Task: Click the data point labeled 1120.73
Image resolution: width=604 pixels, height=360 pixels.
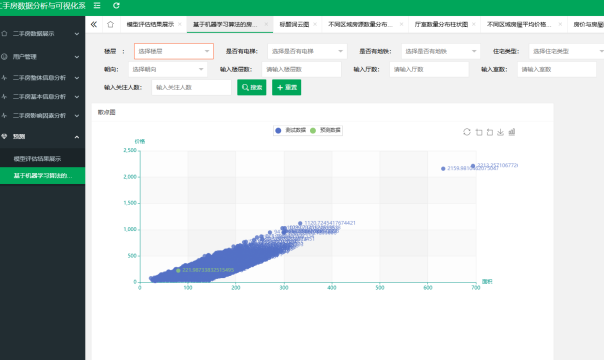Action: pyautogui.click(x=300, y=223)
